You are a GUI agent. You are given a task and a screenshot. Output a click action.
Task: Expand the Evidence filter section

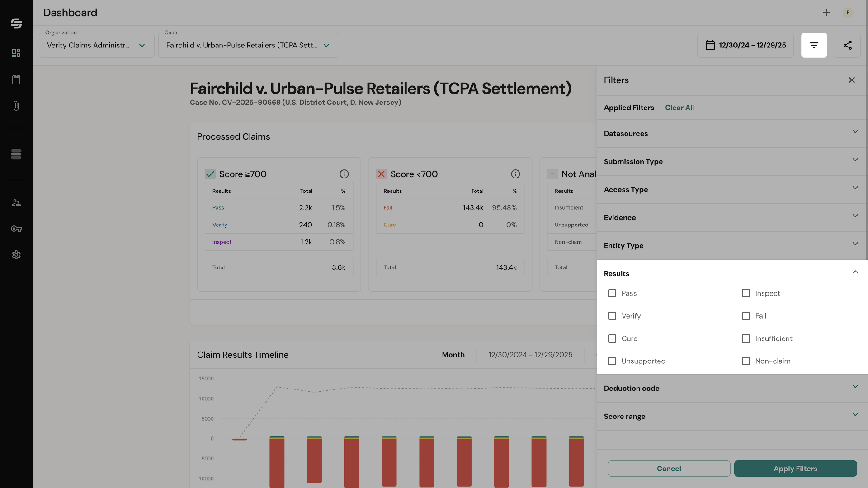pyautogui.click(x=732, y=217)
